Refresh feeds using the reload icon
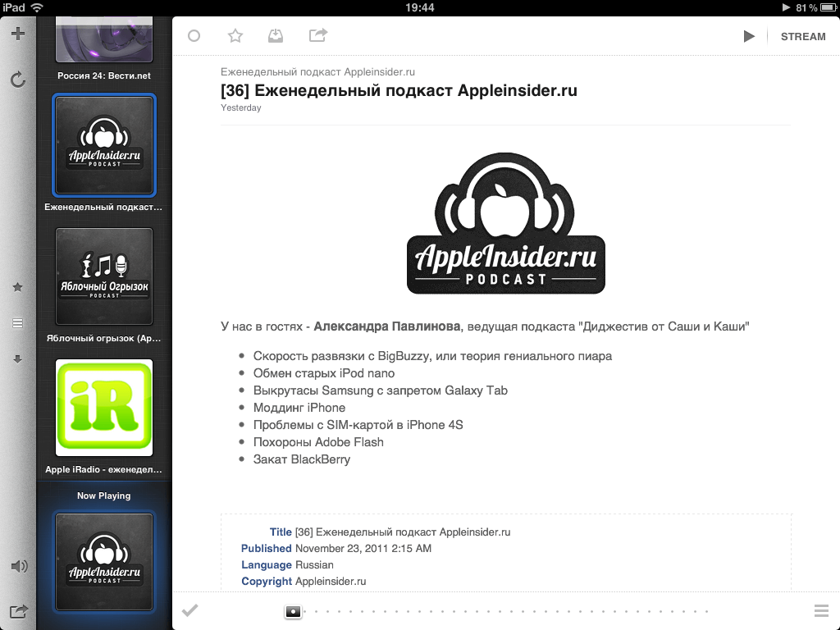Viewport: 840px width, 630px height. pyautogui.click(x=18, y=80)
